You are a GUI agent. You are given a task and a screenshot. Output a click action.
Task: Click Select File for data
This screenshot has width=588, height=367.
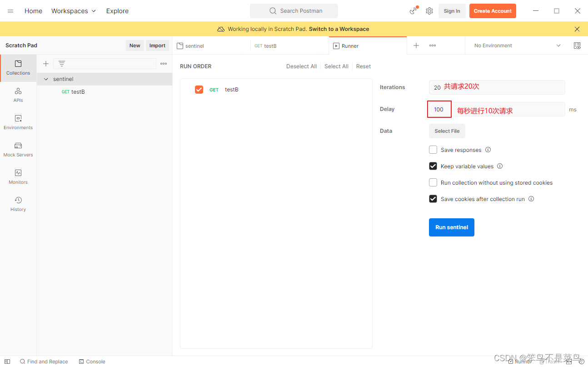coord(447,131)
